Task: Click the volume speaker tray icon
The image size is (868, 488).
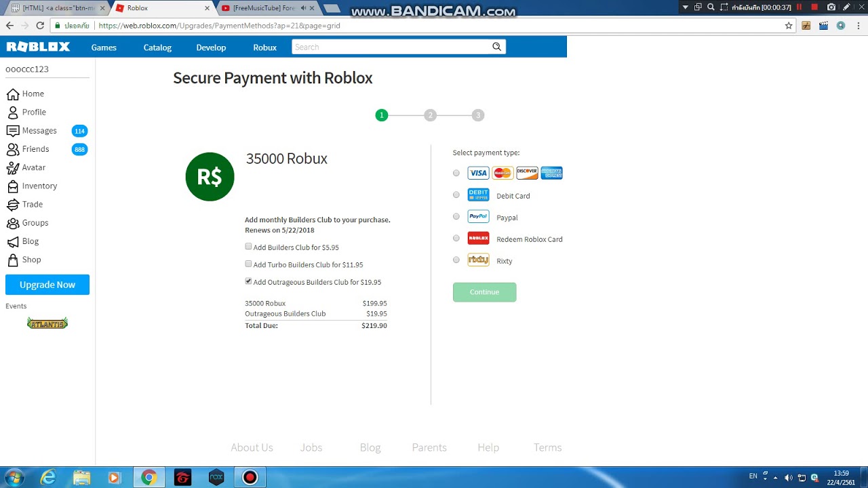Action: (x=788, y=477)
